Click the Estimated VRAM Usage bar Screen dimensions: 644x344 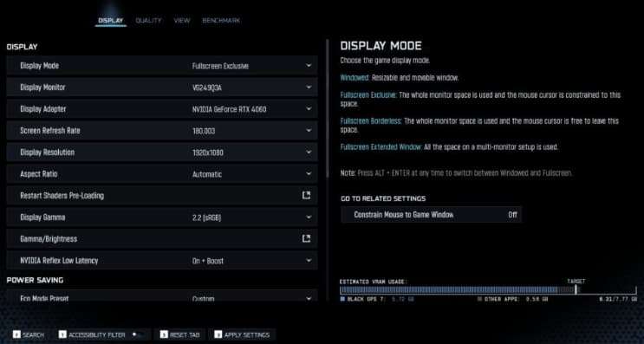pyautogui.click(x=488, y=289)
